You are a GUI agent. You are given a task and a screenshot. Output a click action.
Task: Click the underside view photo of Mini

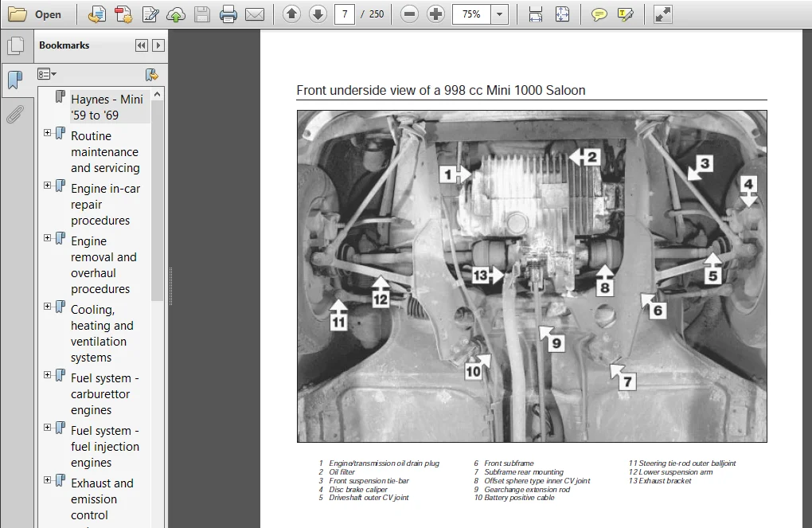pyautogui.click(x=532, y=276)
